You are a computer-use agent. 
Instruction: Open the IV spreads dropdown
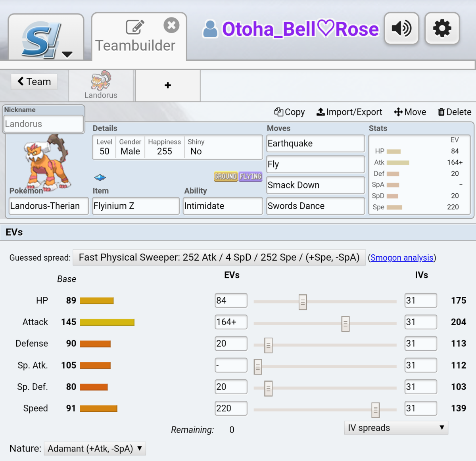pos(396,428)
